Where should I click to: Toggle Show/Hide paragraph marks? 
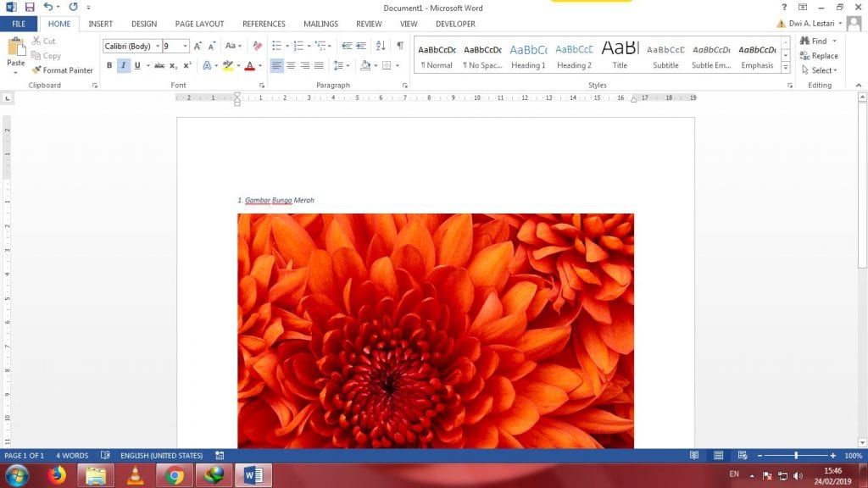[x=399, y=46]
